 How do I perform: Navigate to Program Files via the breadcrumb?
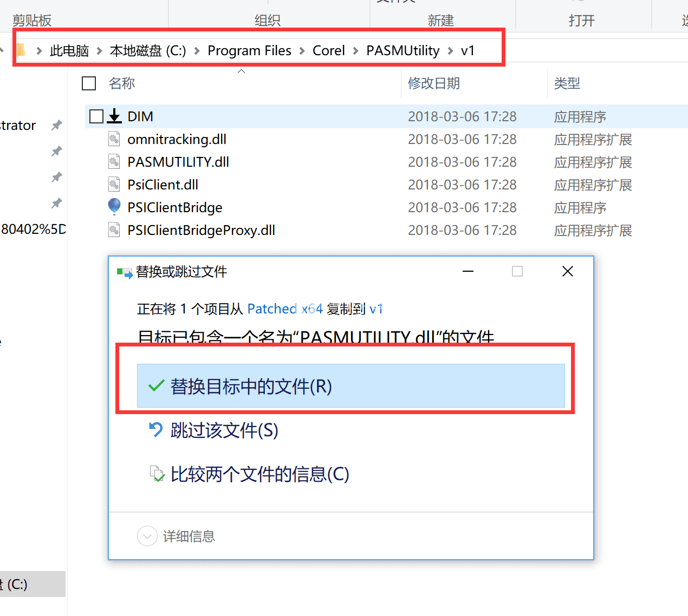pos(249,50)
